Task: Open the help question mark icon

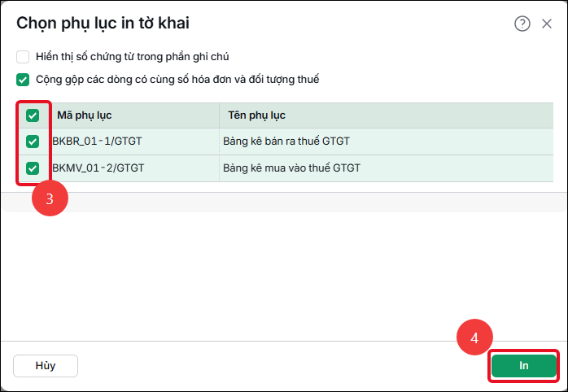Action: coord(522,24)
